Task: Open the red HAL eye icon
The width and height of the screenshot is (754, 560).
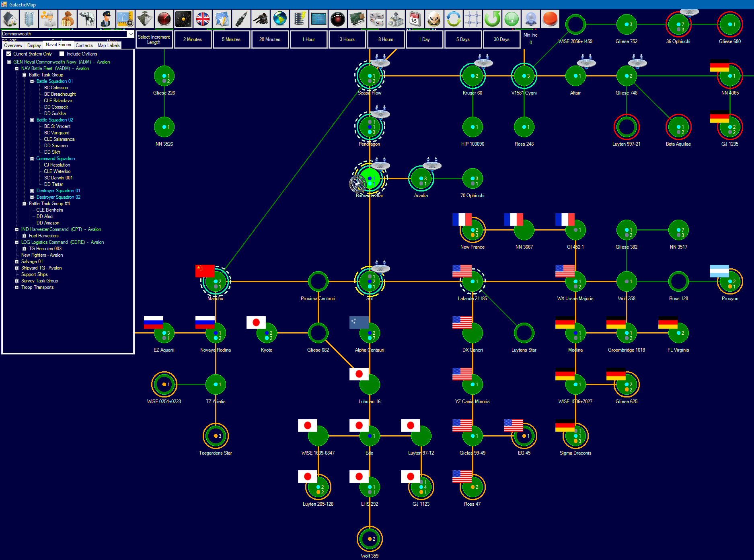Action: coord(338,19)
